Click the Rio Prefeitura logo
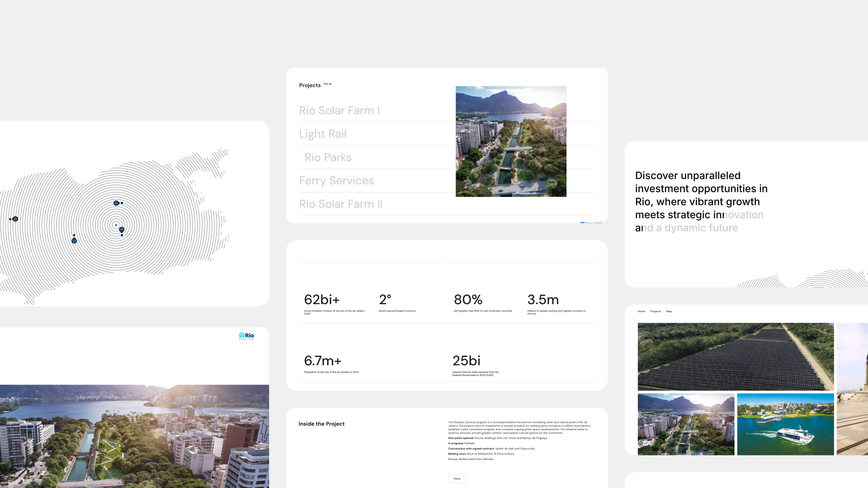Screen dimensions: 868x488 point(246,336)
